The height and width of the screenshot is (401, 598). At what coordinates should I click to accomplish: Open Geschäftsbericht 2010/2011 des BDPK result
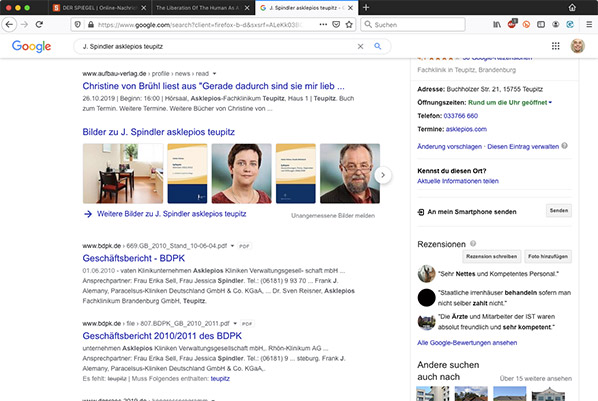pyautogui.click(x=162, y=336)
